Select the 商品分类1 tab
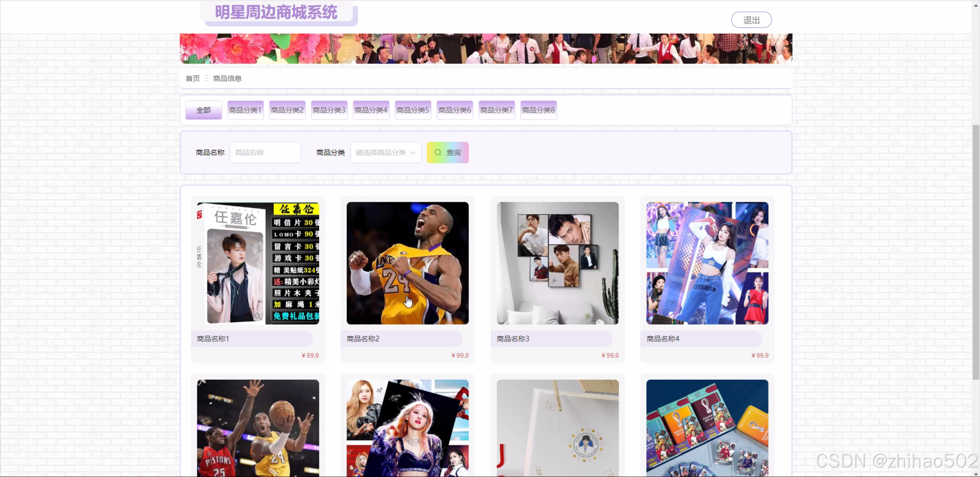This screenshot has height=477, width=980. coord(245,110)
